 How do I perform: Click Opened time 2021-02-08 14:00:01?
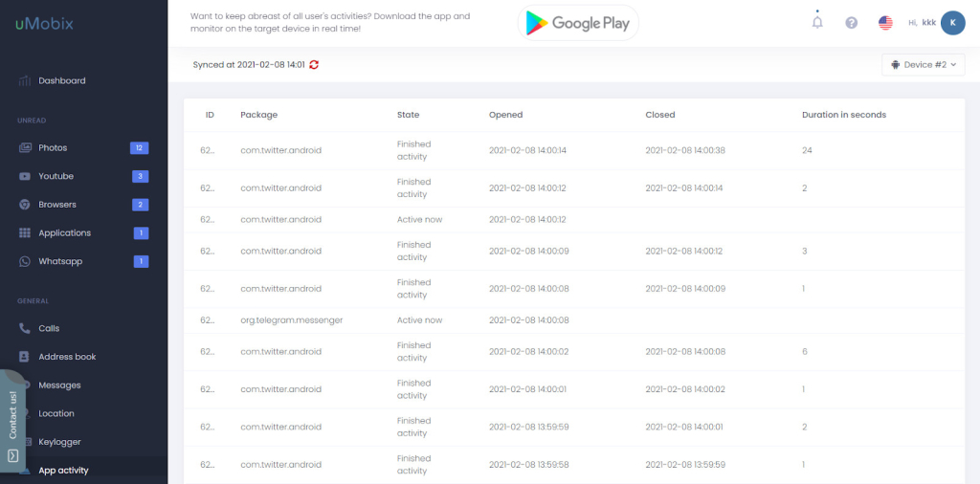(x=527, y=389)
